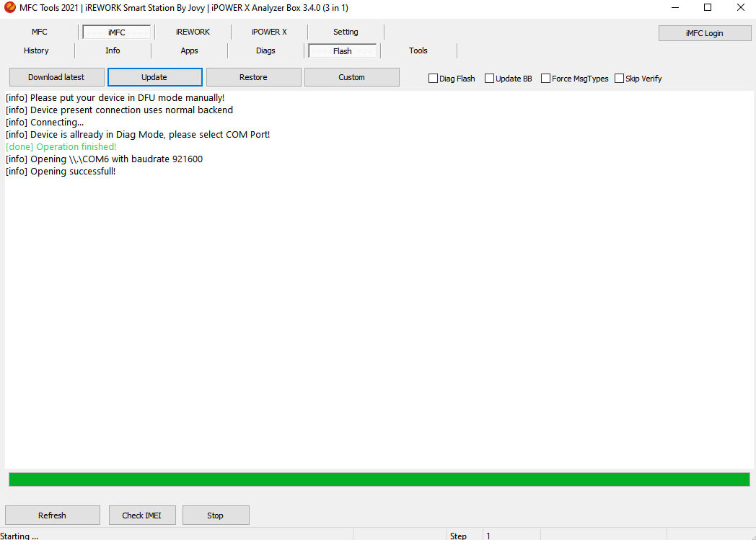Select the Diags sub-tab
Screen dimensions: 756x540
[265, 50]
